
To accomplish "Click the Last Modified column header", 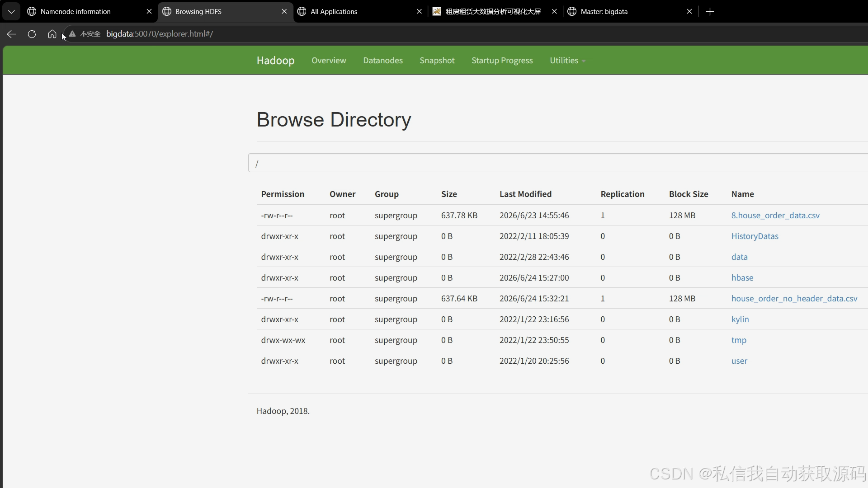I will pos(525,194).
